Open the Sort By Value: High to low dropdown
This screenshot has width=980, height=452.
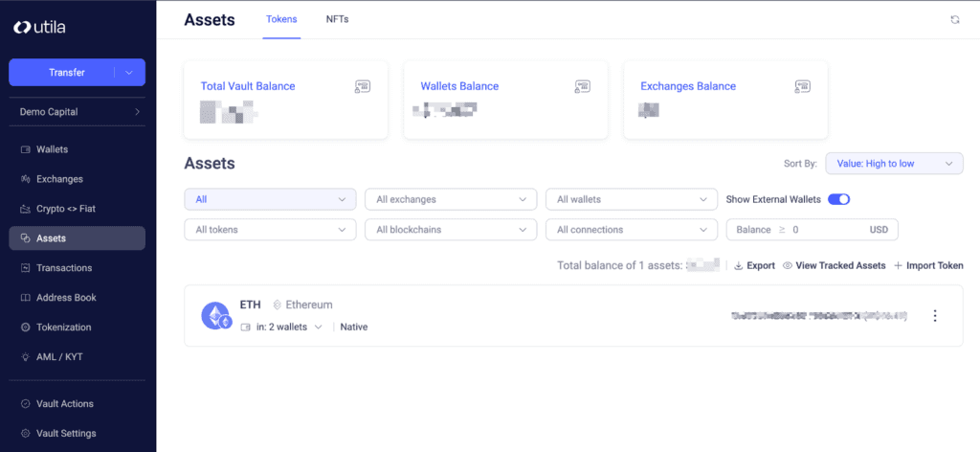pos(895,164)
